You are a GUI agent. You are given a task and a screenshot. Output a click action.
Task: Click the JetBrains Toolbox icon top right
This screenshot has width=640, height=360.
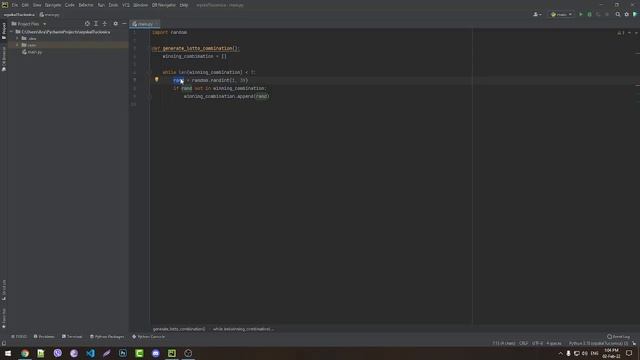click(635, 14)
